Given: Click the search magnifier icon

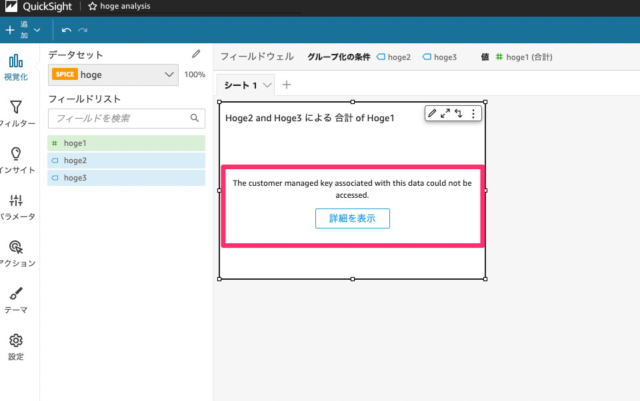Looking at the screenshot, I should click(195, 118).
